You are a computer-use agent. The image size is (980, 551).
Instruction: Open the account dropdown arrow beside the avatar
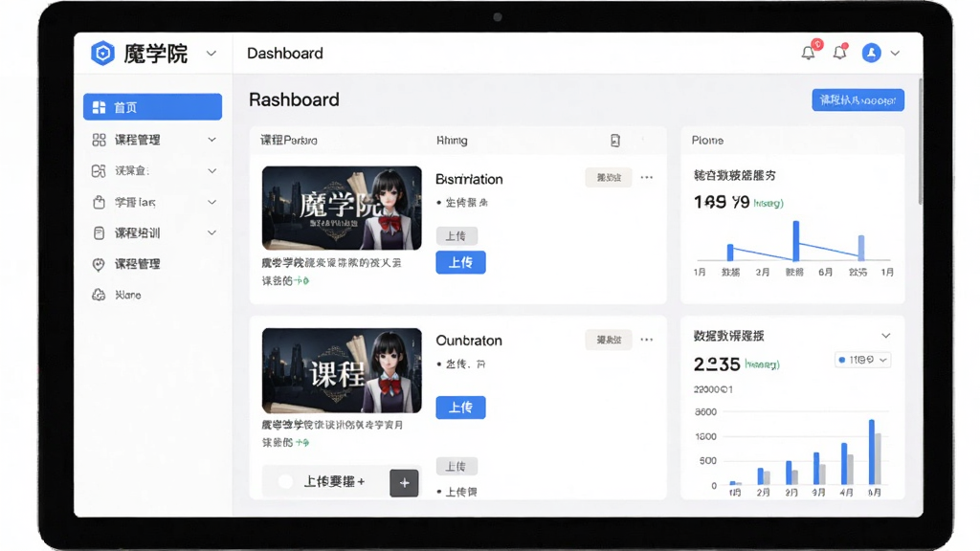895,54
